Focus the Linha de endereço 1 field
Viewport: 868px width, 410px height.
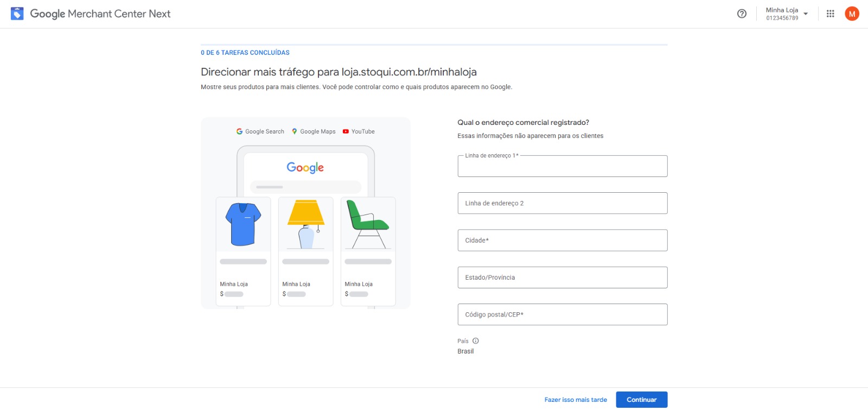[562, 167]
